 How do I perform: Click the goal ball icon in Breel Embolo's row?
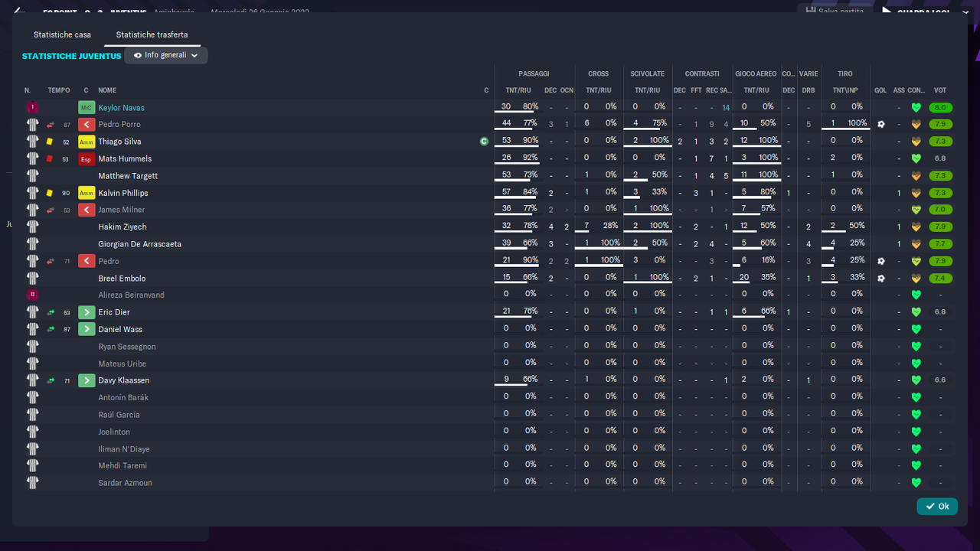880,279
